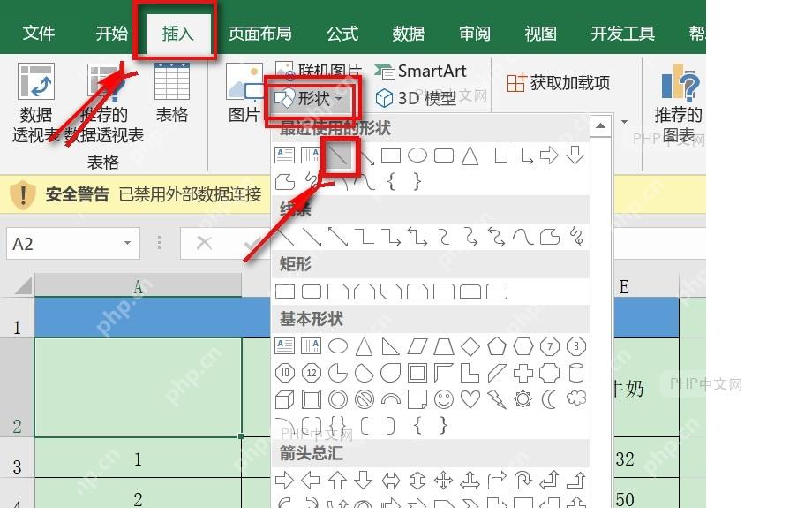The image size is (812, 508).
Task: Select the double-arrow line under 线条
Action: (x=338, y=237)
